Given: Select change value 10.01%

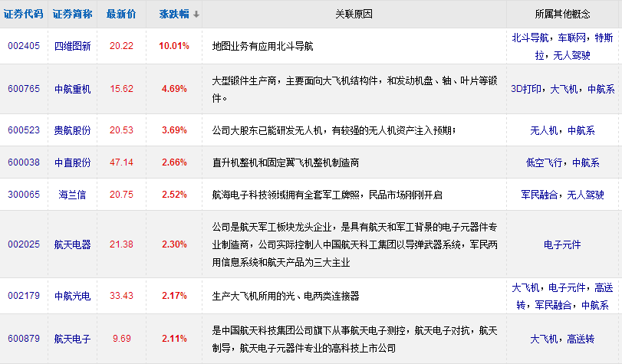Looking at the screenshot, I should click(x=174, y=46).
